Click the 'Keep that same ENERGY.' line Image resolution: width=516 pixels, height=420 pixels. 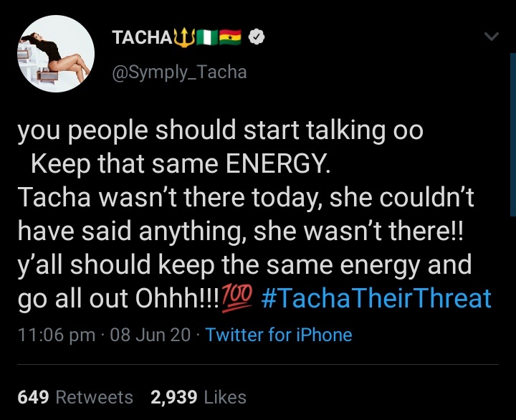point(181,164)
